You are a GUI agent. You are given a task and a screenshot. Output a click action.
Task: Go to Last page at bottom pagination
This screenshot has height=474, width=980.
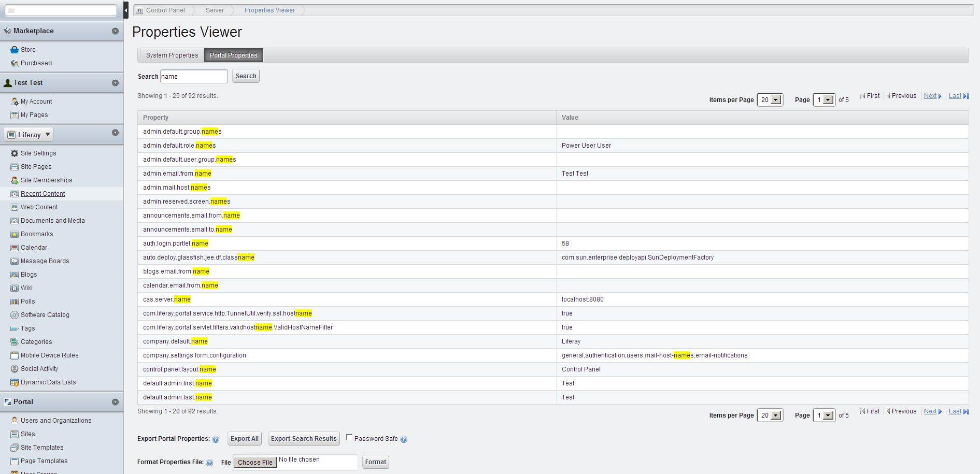pos(958,411)
